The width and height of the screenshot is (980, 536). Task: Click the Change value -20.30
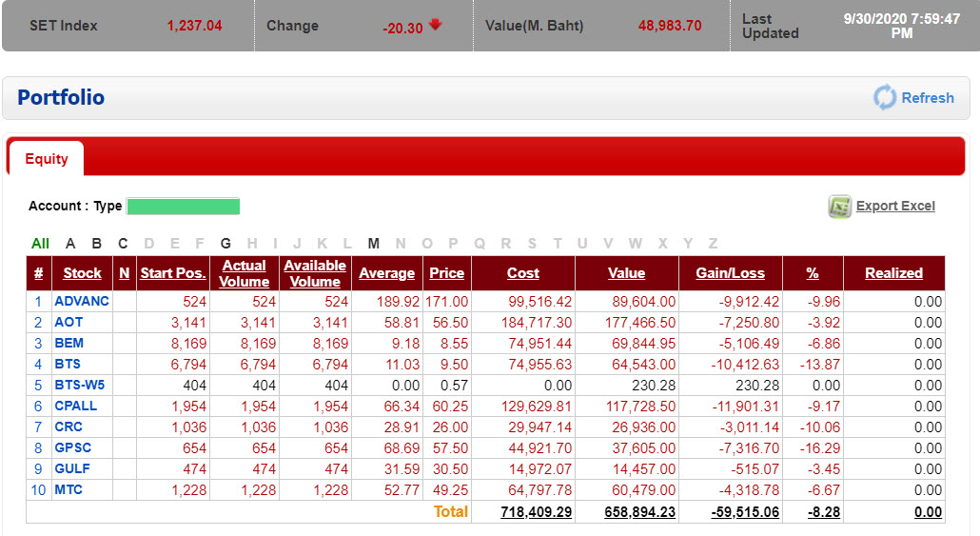click(x=403, y=29)
